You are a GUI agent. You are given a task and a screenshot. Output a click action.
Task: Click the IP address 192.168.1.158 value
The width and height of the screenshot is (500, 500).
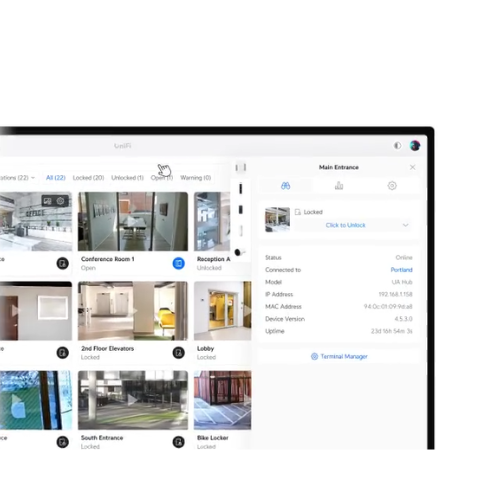[x=395, y=294]
